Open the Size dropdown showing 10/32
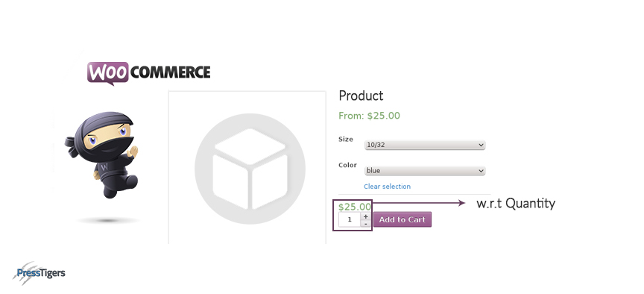The height and width of the screenshot is (294, 644). pos(425,145)
